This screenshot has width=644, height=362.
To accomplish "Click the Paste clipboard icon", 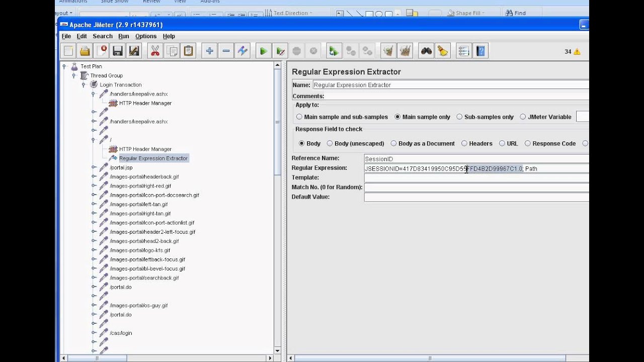I will click(188, 51).
